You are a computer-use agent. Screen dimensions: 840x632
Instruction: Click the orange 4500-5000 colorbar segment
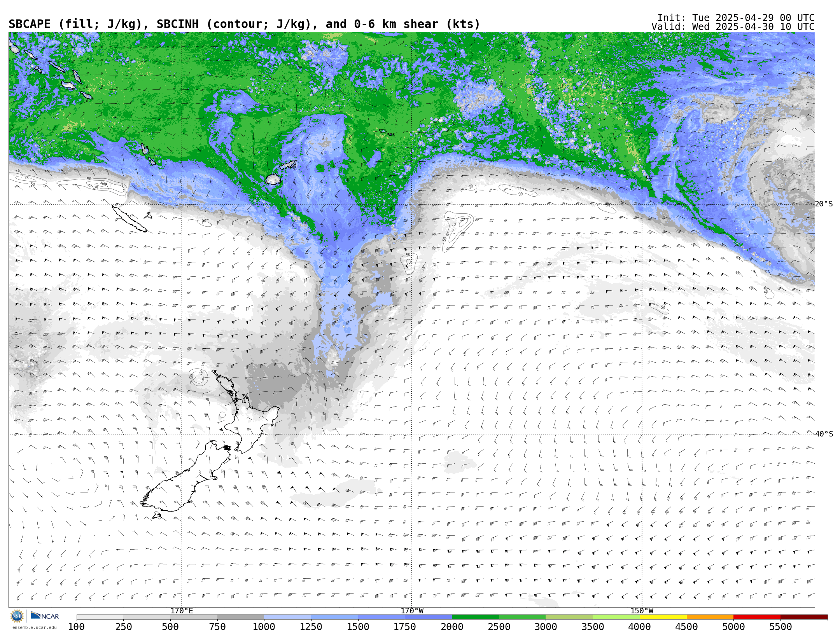pos(710,617)
